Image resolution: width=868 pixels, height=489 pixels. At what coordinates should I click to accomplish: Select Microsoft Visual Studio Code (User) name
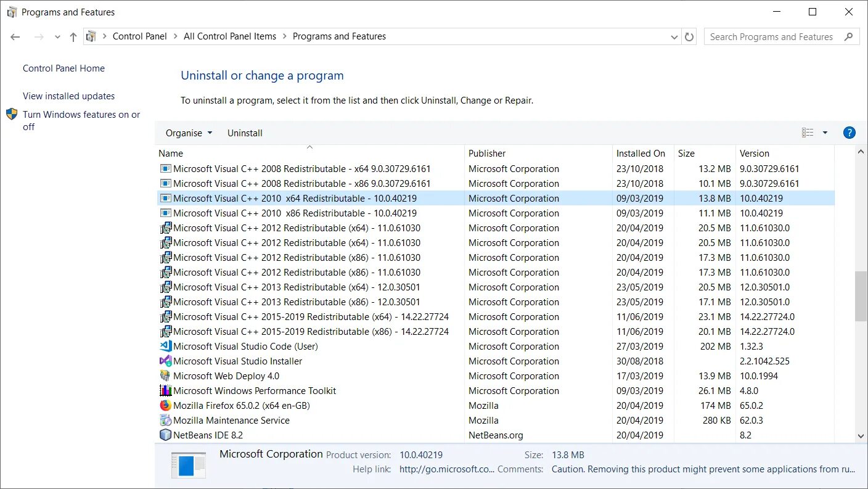245,347
